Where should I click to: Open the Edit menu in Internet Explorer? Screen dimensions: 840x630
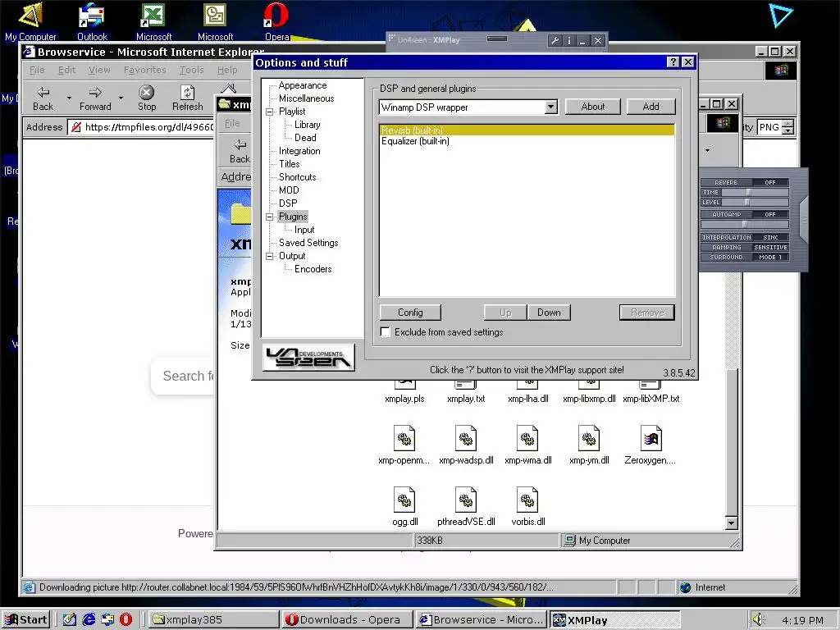pyautogui.click(x=67, y=70)
